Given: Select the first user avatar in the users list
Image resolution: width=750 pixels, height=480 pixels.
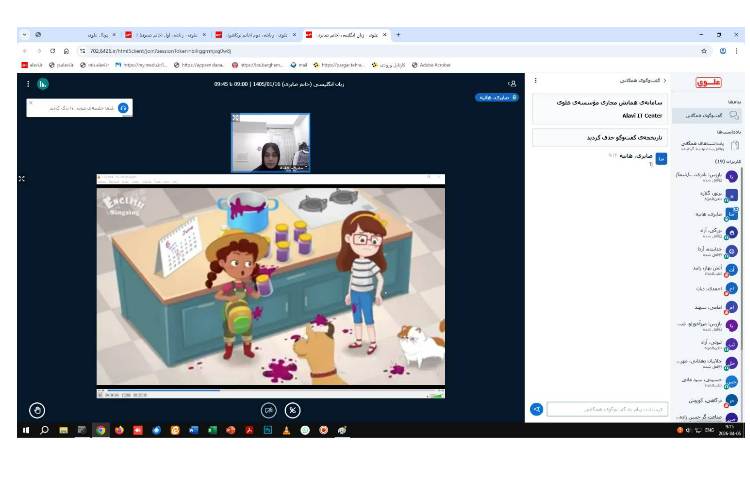Looking at the screenshot, I should (731, 176).
